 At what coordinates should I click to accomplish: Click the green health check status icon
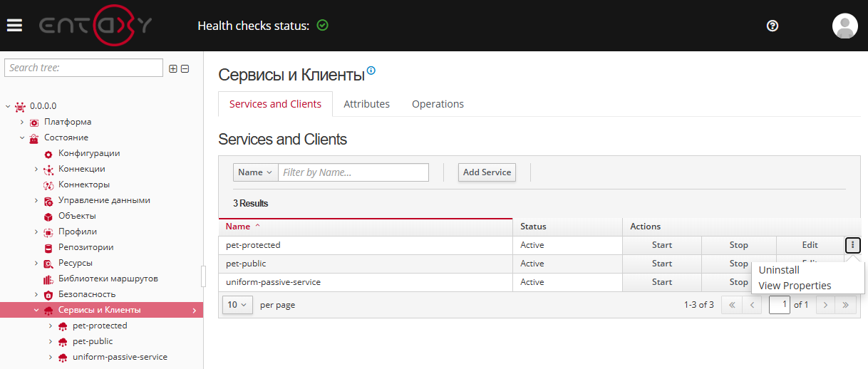pyautogui.click(x=322, y=26)
